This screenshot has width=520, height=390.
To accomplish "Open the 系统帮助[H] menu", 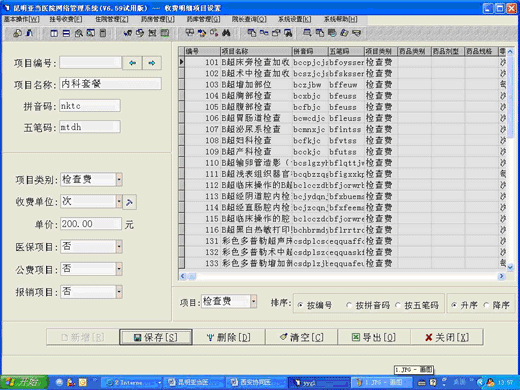I will click(x=340, y=19).
